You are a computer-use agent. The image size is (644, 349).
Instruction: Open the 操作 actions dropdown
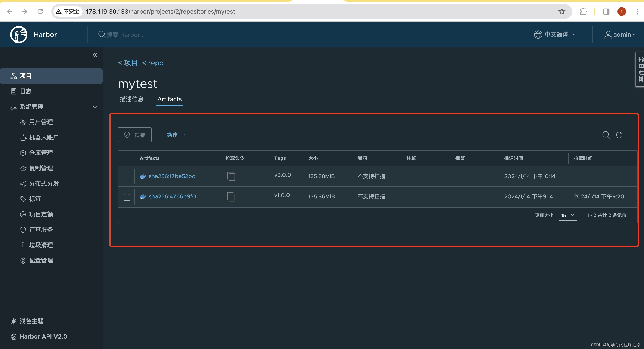(x=177, y=135)
